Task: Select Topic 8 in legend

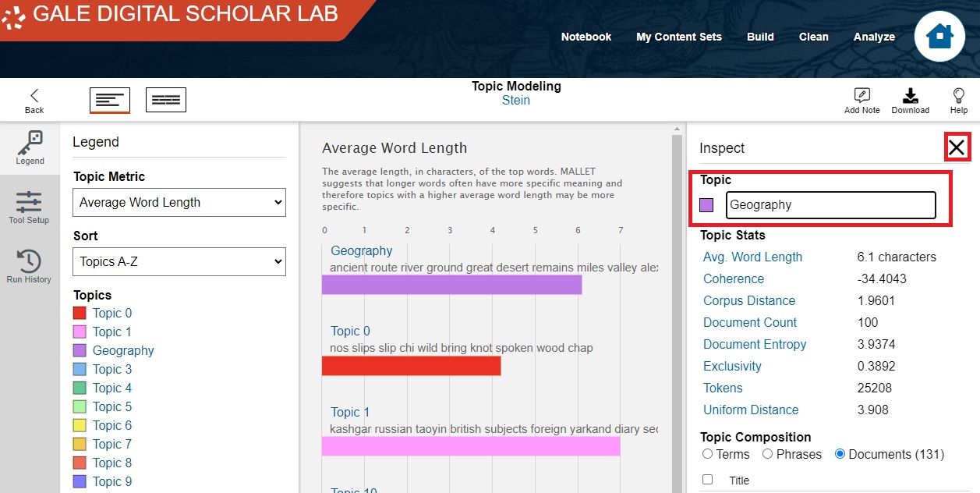Action: [x=112, y=463]
